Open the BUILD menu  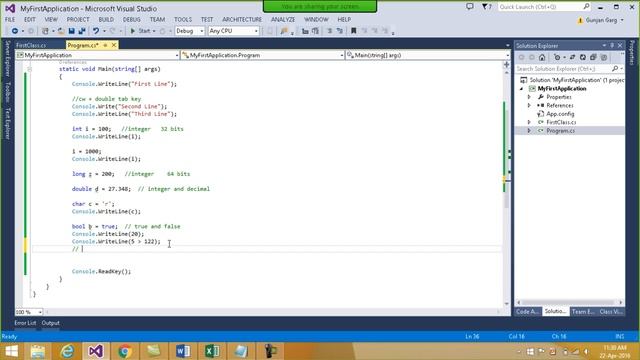pos(106,20)
